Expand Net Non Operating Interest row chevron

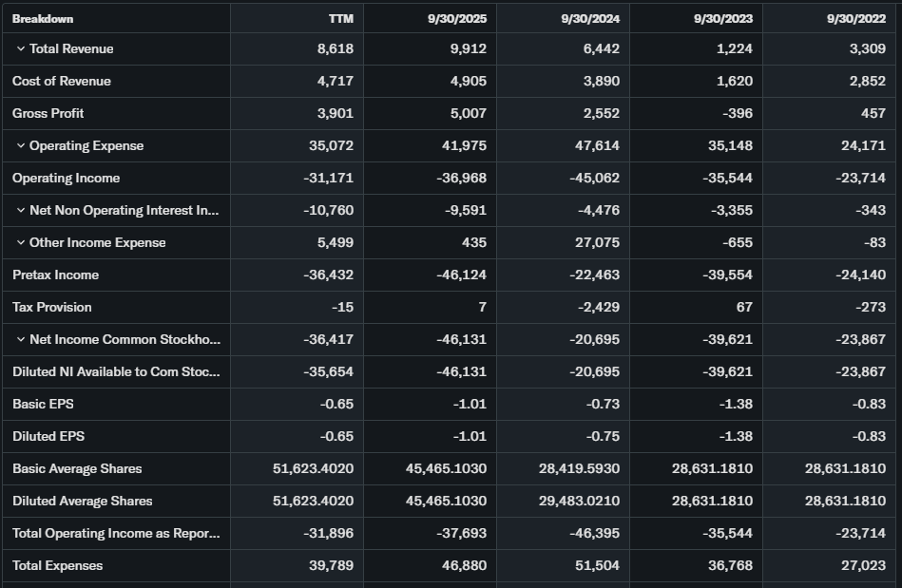tap(20, 211)
